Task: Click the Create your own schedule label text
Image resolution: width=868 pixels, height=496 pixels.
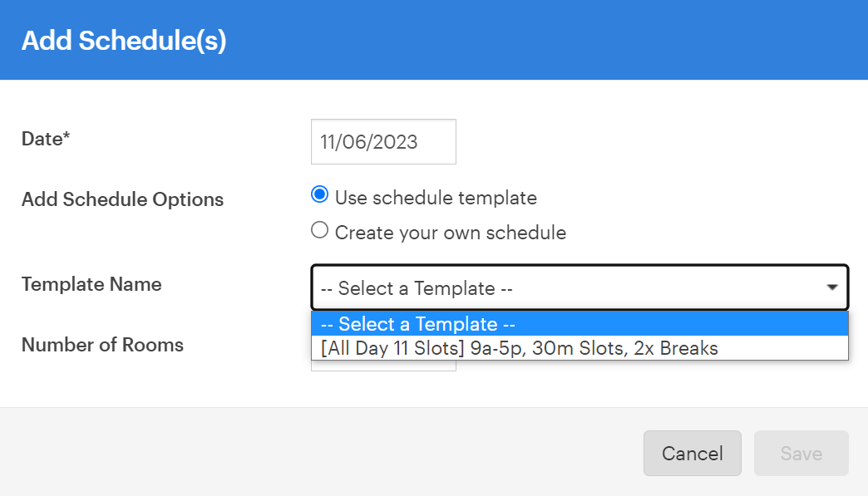Action: click(450, 233)
